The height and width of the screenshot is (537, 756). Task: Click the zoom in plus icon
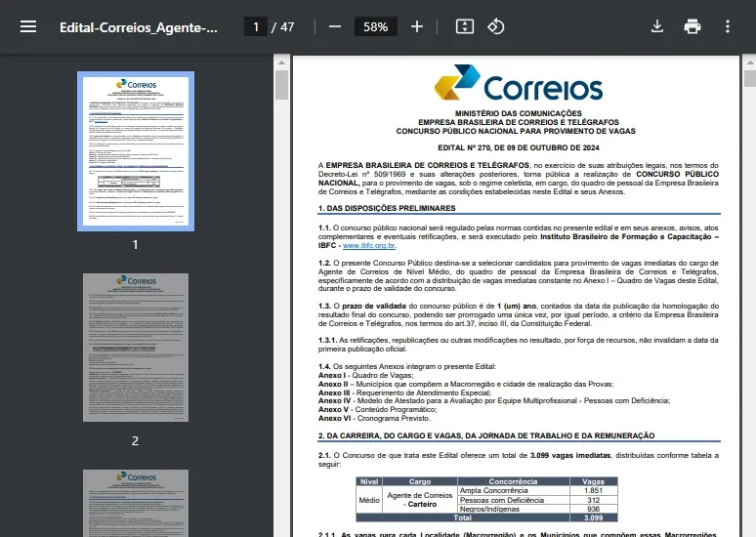(417, 26)
